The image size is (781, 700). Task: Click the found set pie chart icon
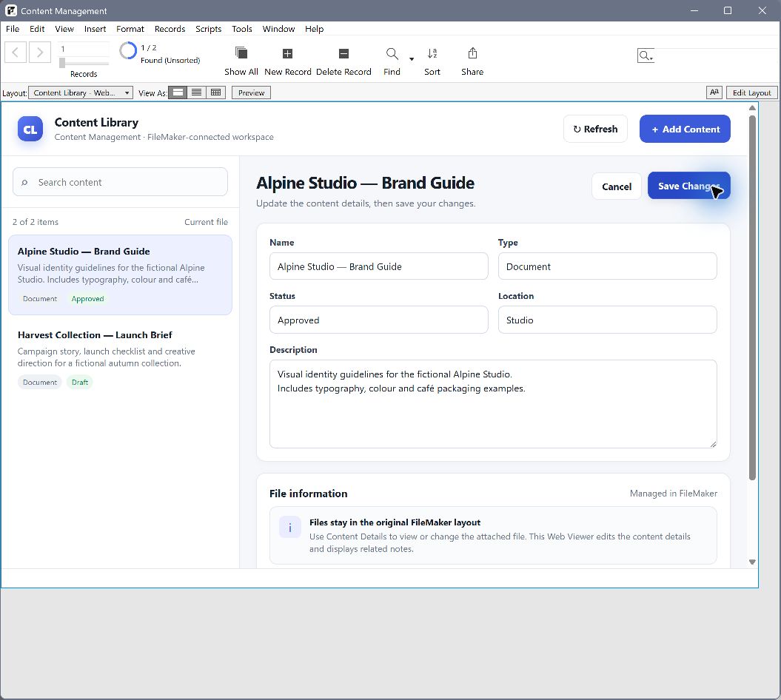(128, 51)
